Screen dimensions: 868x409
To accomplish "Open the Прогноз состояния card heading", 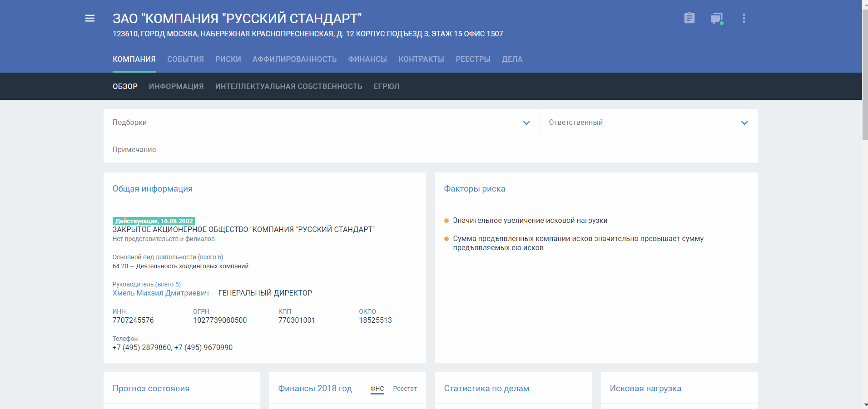I will (151, 389).
